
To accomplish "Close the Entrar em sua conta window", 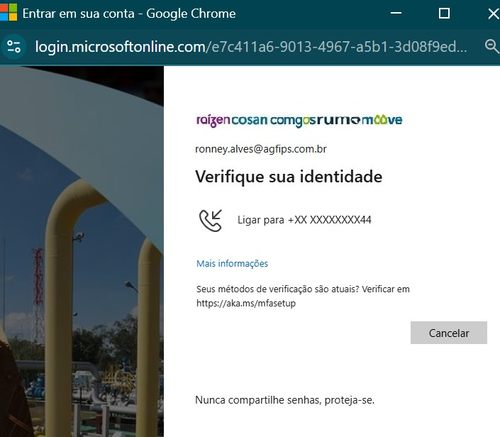I will [x=493, y=13].
